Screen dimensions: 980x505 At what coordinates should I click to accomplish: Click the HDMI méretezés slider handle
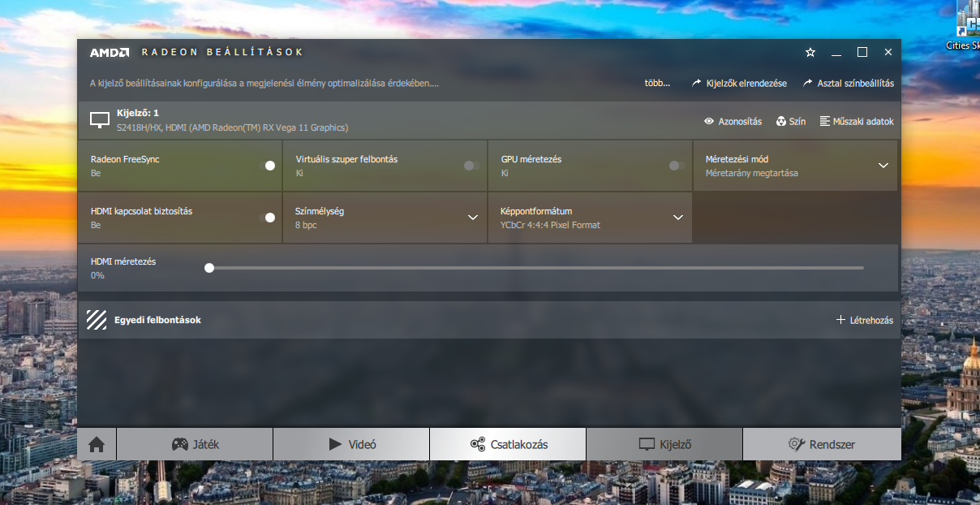coord(209,267)
